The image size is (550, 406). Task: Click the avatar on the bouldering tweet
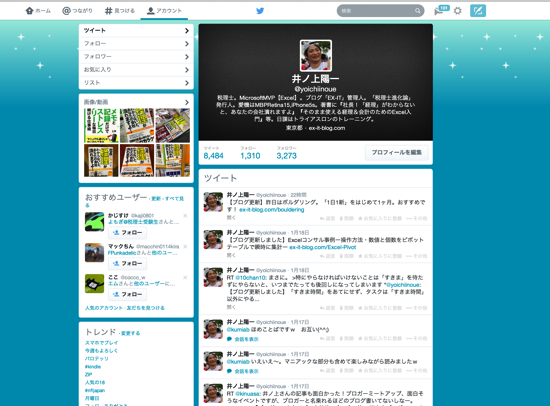pos(213,202)
